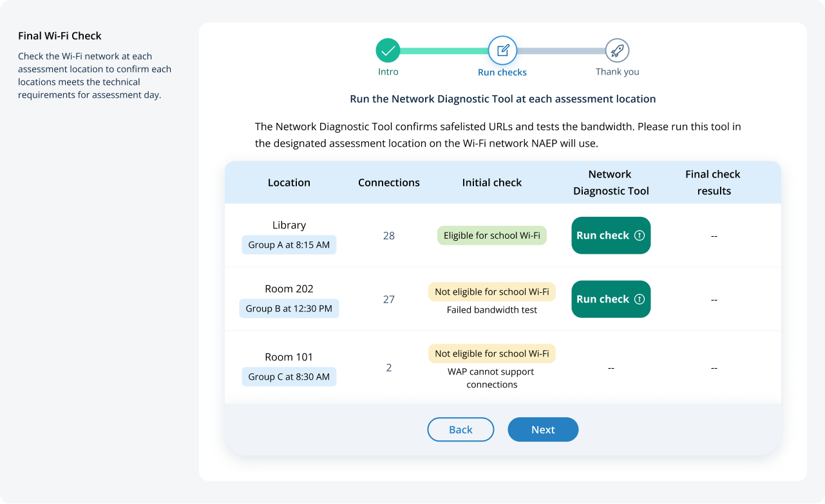Click the Eligible for school Wi-Fi badge
Image resolution: width=825 pixels, height=504 pixels.
tap(492, 236)
